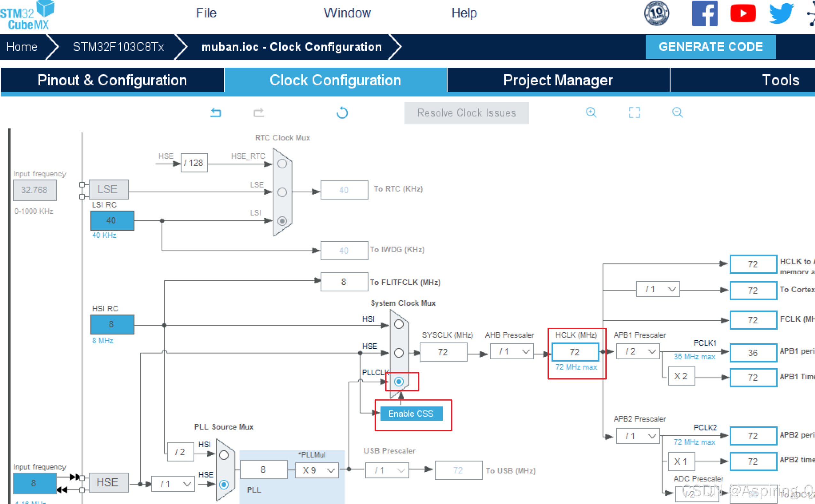Screen dimensions: 815x504
Task: Switch to Pinout & Configuration tab
Action: pos(112,80)
